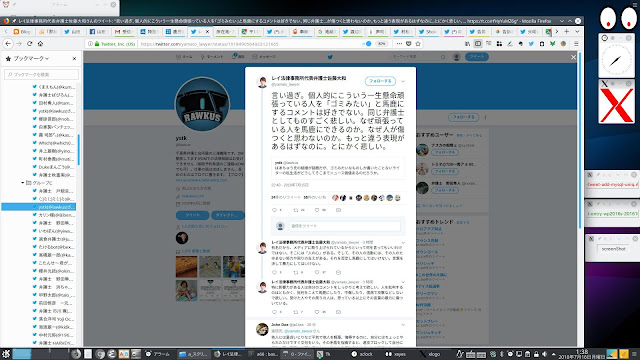Click the Twitter page vertical scrollbar
Image resolution: width=640 pixels, height=360 pixels.
[x=580, y=140]
